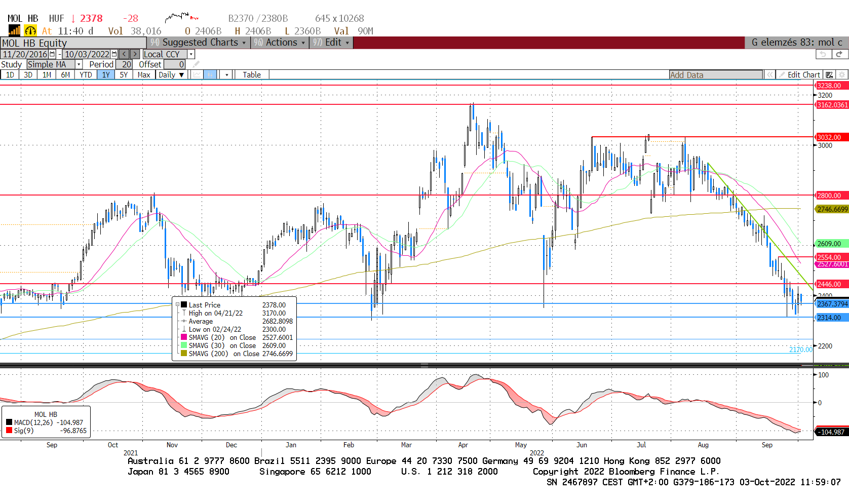Click SMAVG (200) olive legend swatch

[x=184, y=354]
